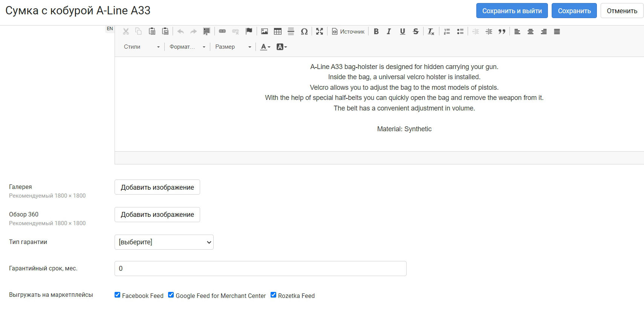
Task: Toggle strikethrough formatting
Action: (x=416, y=32)
